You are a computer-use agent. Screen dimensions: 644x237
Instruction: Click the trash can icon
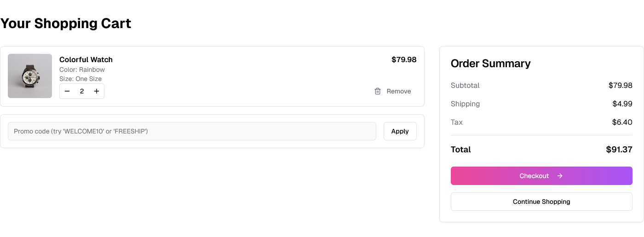(378, 91)
